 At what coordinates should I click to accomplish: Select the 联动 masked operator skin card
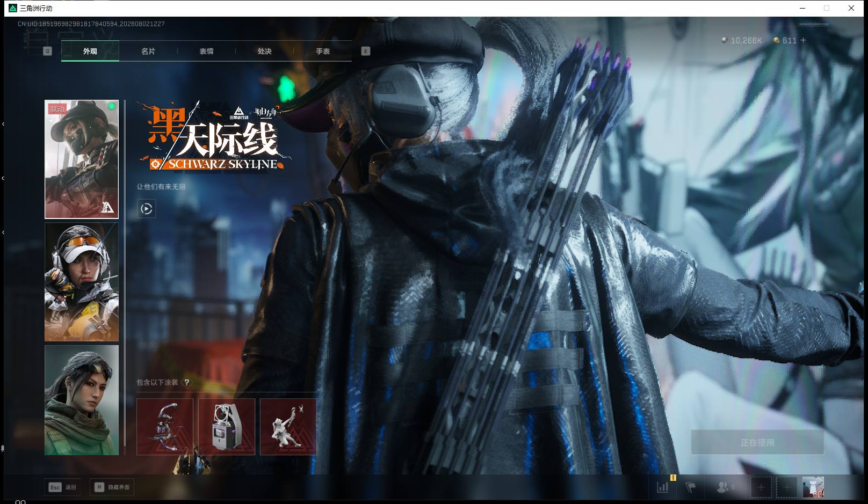pyautogui.click(x=82, y=159)
